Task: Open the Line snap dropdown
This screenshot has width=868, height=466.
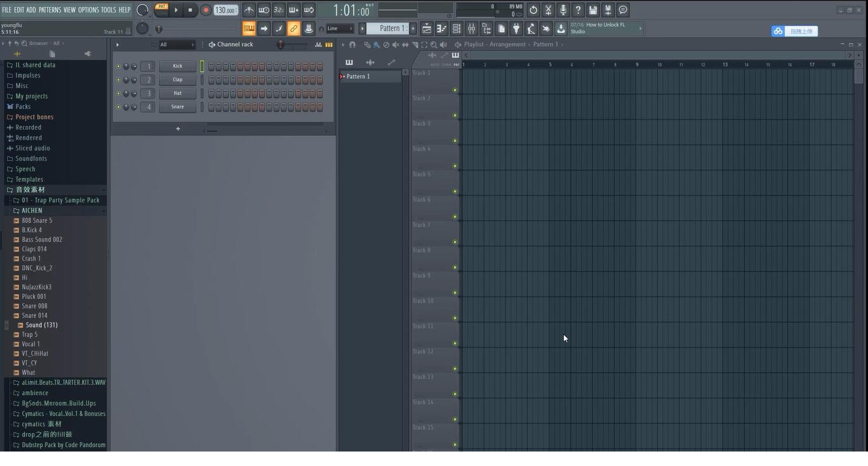Action: (x=340, y=28)
